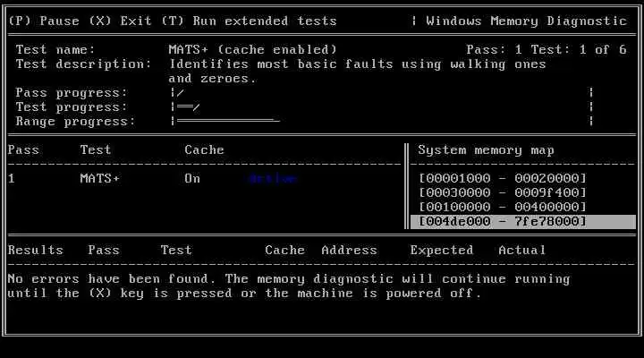Click the System memory map heading

[486, 150]
